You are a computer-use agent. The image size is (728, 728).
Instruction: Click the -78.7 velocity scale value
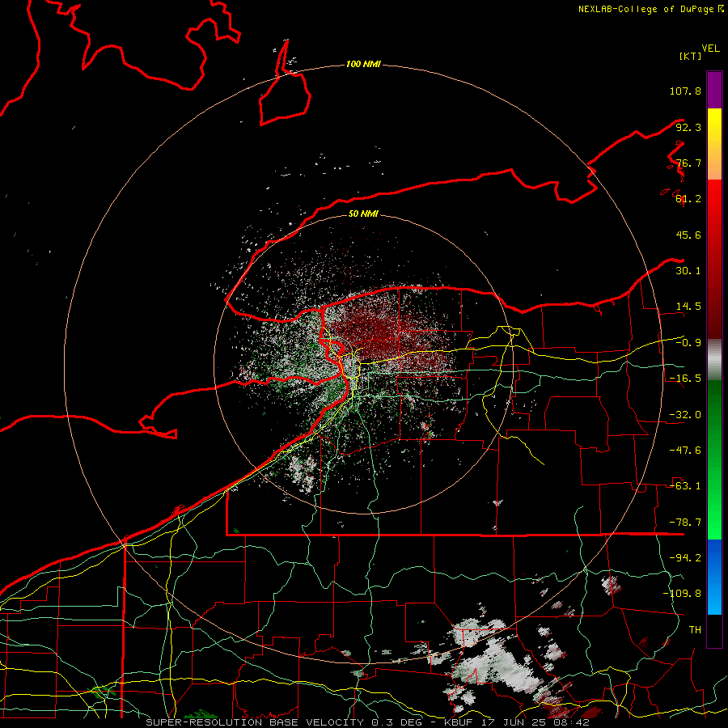685,523
